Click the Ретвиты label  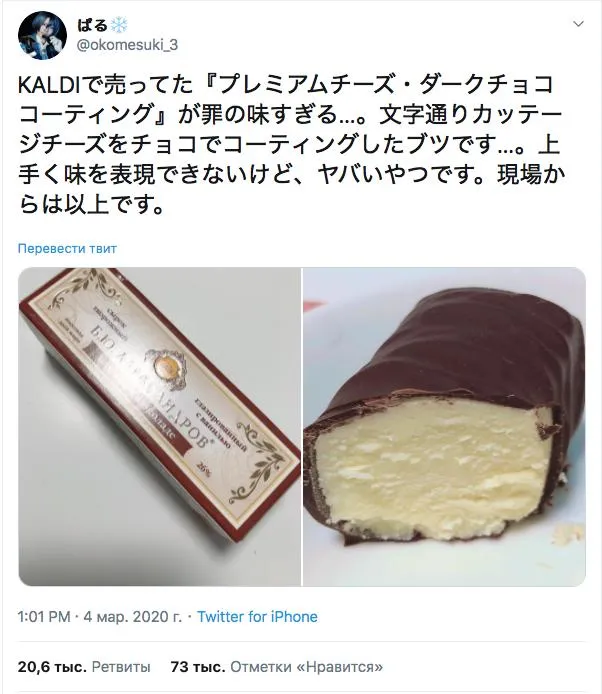click(121, 667)
